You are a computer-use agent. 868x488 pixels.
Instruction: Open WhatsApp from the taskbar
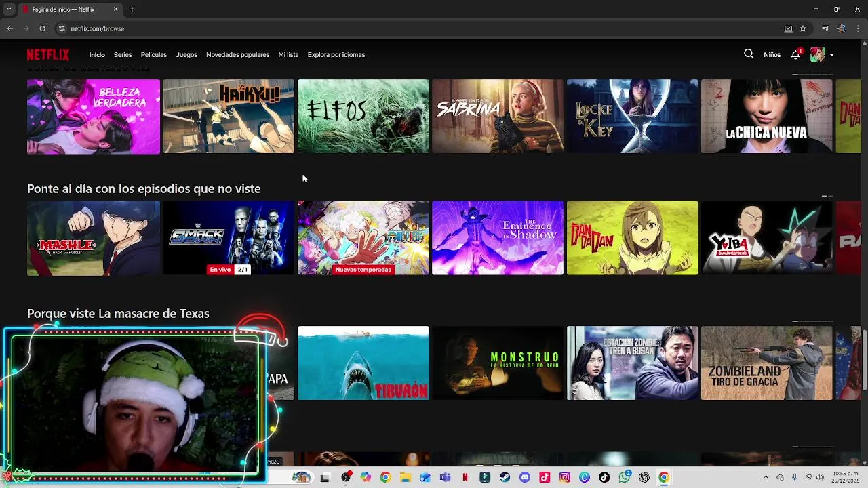(625, 478)
